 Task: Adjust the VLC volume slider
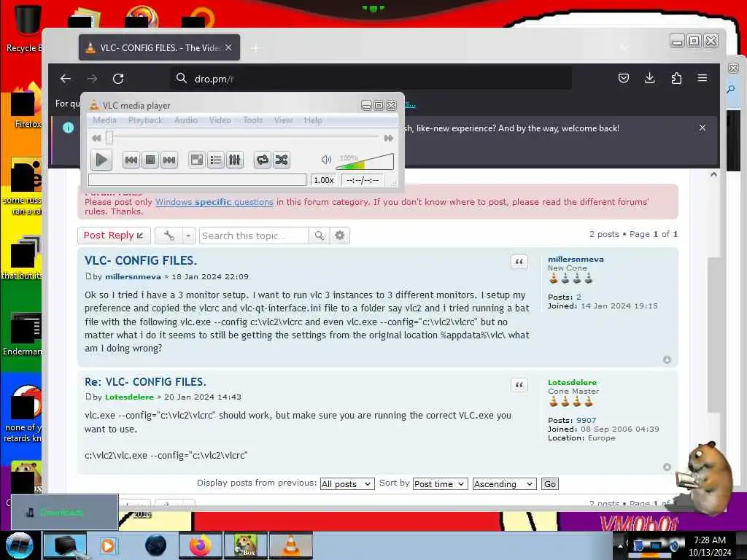point(365,161)
